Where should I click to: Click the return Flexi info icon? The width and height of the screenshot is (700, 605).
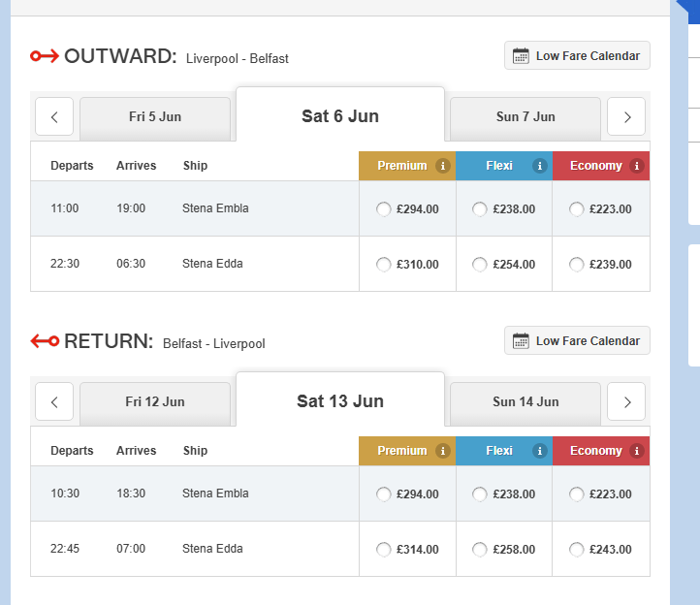540,451
